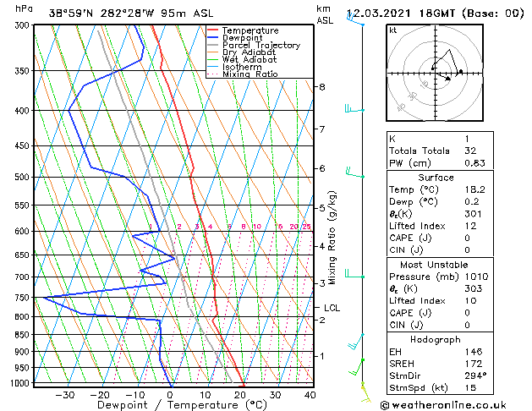Click the red Temperature legend line

tap(213, 30)
